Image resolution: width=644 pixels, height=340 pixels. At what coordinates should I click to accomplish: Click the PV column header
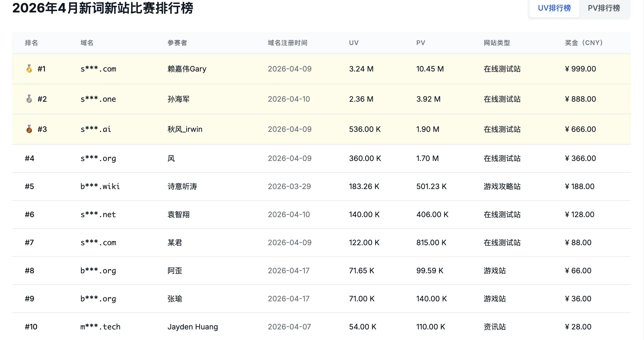click(x=421, y=43)
